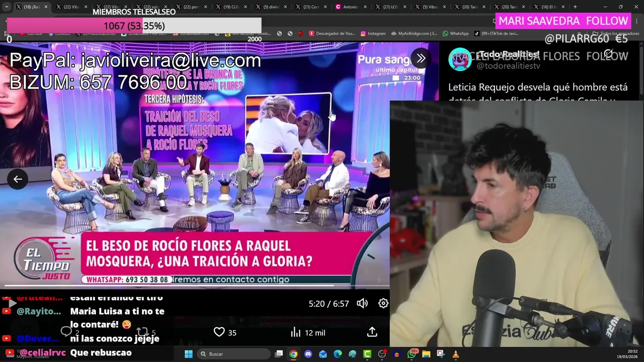Open Discord from the taskbar

[308, 354]
